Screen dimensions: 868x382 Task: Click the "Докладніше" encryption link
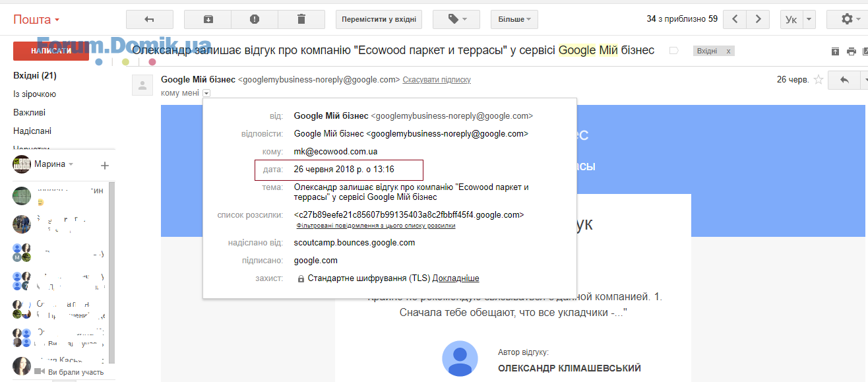(x=456, y=278)
